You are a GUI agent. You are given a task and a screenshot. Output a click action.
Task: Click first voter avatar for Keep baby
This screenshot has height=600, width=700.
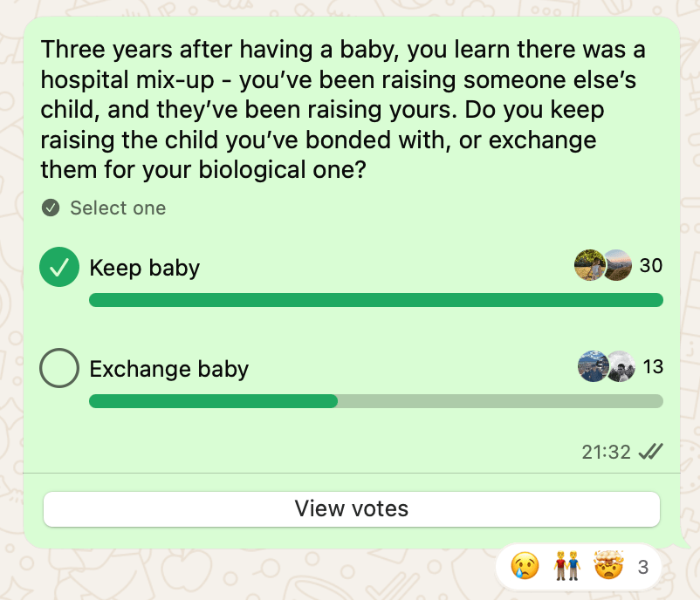(x=590, y=266)
